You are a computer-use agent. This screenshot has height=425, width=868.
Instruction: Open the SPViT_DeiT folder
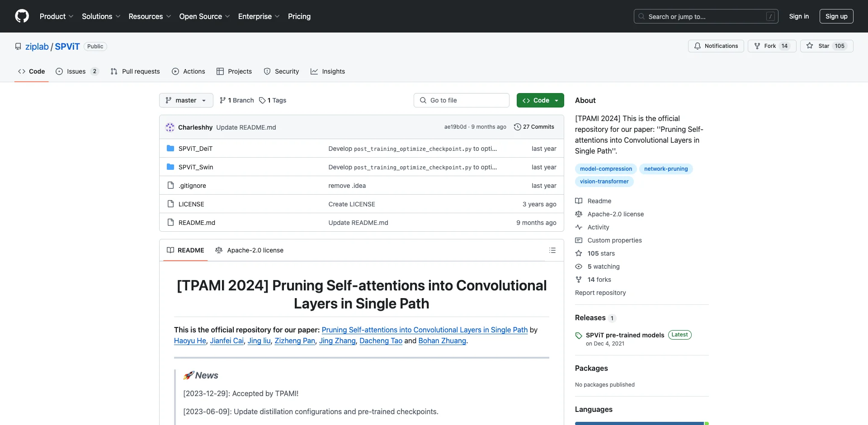(x=195, y=149)
